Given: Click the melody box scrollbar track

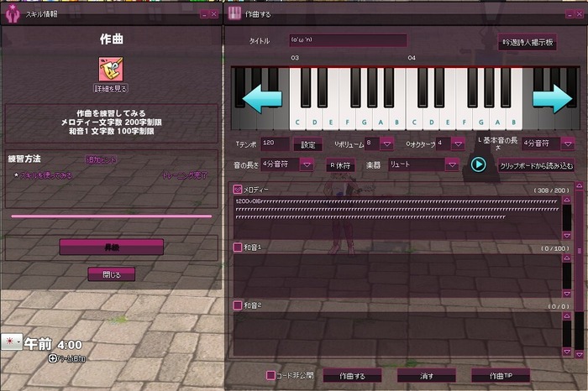Looking at the screenshot, I should 567,217.
